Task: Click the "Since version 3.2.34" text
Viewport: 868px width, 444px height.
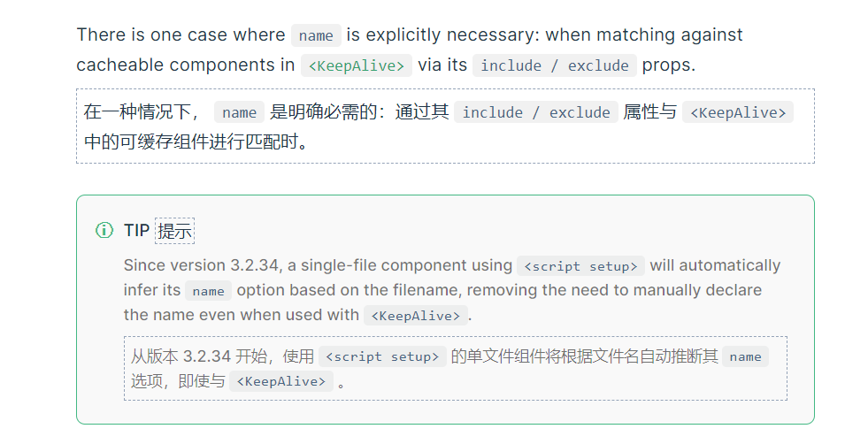Action: pos(202,265)
